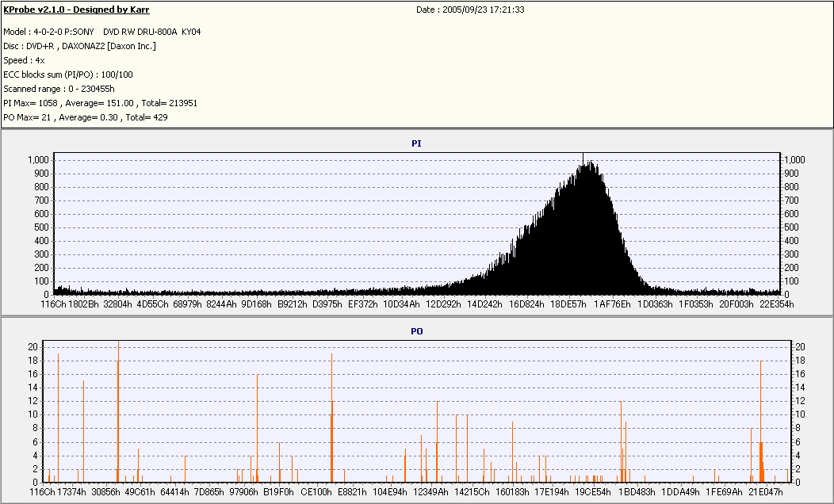Click the tall PO spike near 21E047h
834x504 pixels.
761,421
